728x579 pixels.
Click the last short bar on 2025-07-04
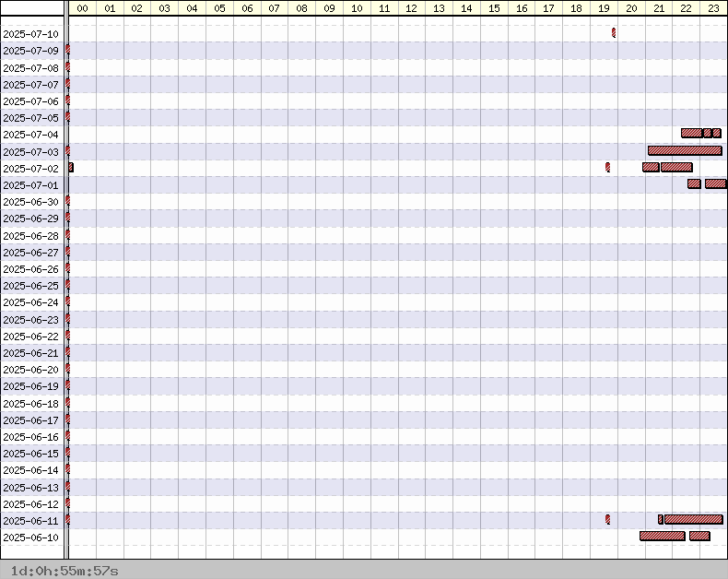click(717, 134)
